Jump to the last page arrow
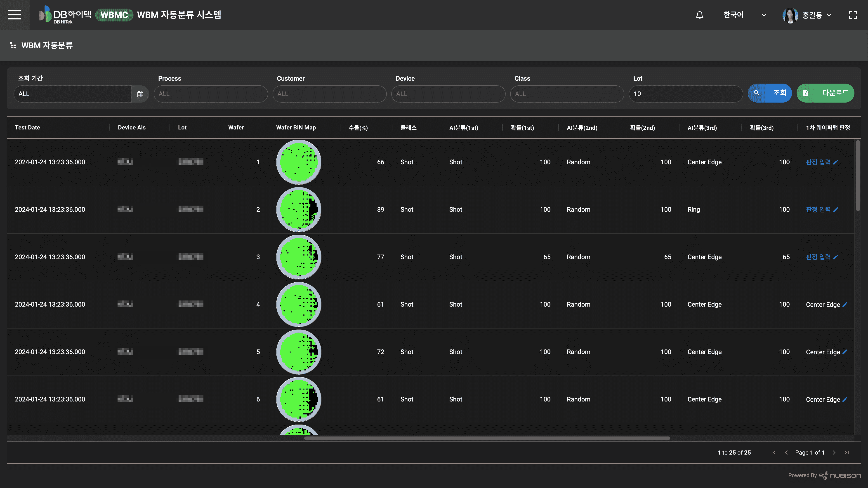 (847, 453)
